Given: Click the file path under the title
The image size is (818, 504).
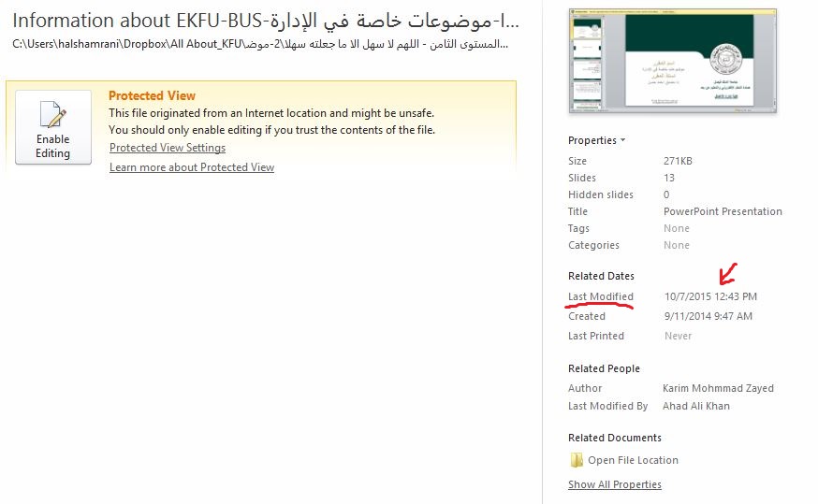Looking at the screenshot, I should click(260, 44).
